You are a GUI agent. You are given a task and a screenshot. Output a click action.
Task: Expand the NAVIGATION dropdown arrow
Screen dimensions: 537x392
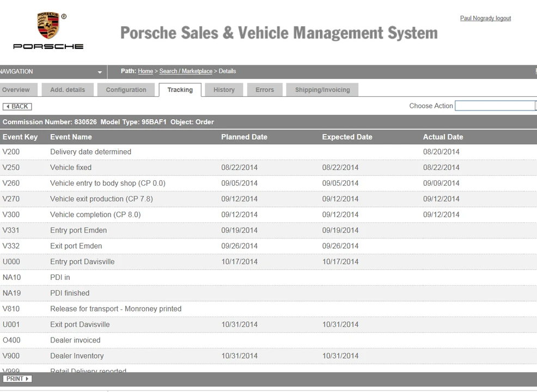100,72
